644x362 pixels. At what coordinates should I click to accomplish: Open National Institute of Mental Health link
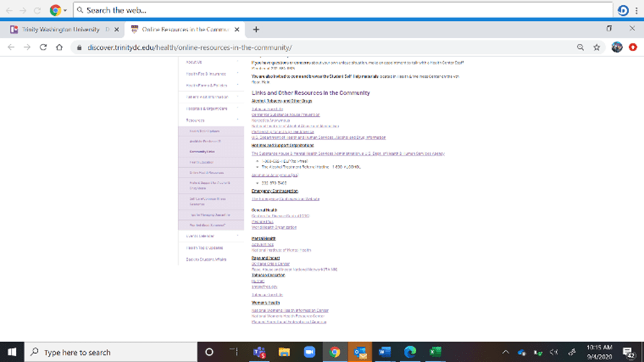[x=281, y=250]
